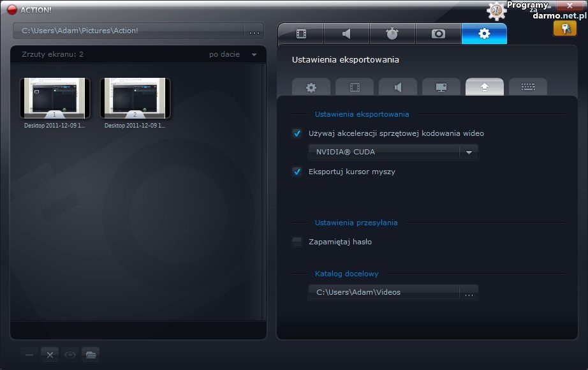Open the 'po dacie' sort dropdown
The height and width of the screenshot is (370, 588).
233,55
